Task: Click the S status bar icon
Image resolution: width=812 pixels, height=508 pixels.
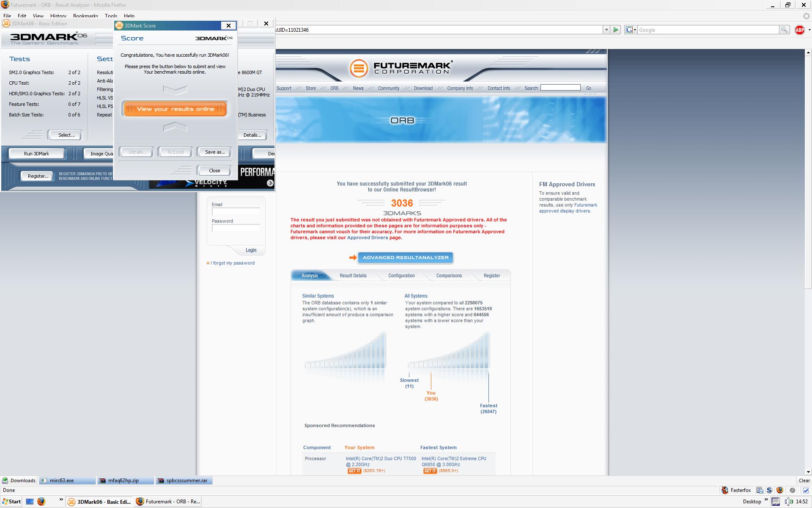Action: pyautogui.click(x=769, y=490)
